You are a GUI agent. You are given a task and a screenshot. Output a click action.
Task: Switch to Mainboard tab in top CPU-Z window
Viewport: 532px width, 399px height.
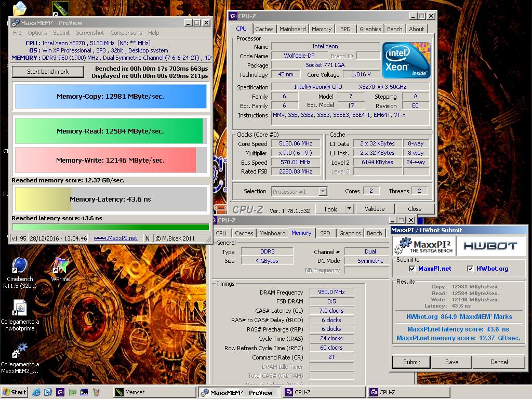point(292,29)
